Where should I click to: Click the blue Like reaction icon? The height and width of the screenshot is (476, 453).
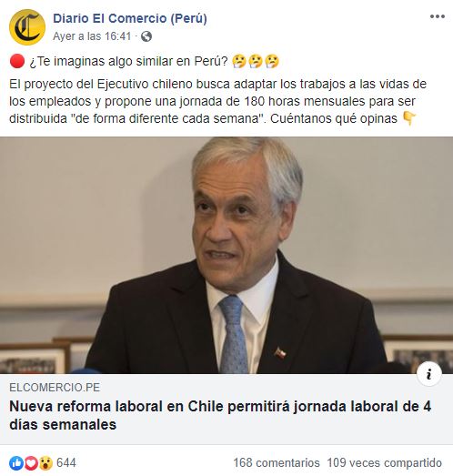[x=16, y=463]
